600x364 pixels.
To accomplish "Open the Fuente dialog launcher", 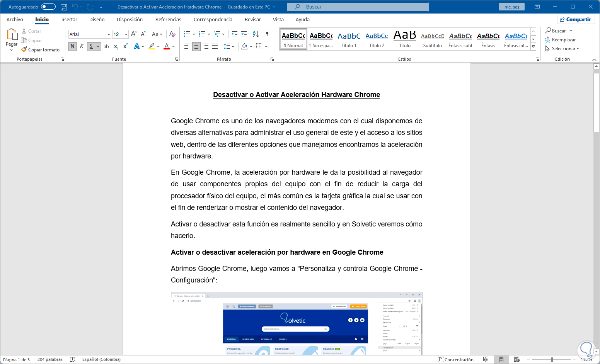I will [177, 59].
